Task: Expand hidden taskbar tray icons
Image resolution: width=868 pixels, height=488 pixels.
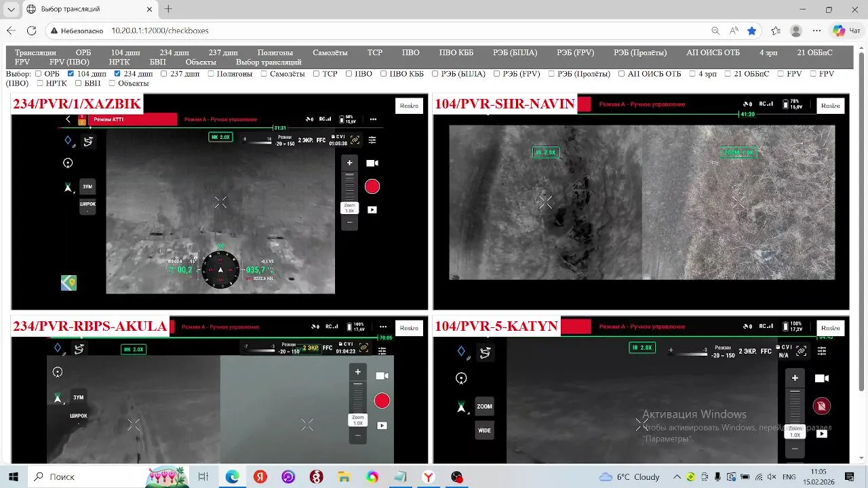Action: [676, 476]
